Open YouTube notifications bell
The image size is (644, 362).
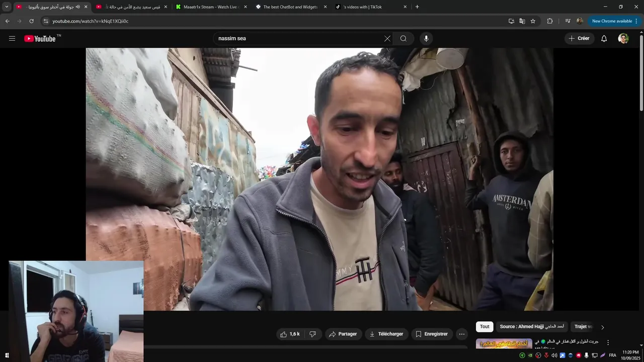pyautogui.click(x=604, y=39)
